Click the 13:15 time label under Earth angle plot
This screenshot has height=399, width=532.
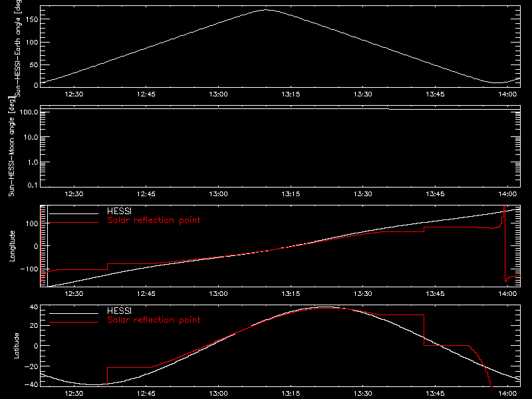tap(291, 94)
